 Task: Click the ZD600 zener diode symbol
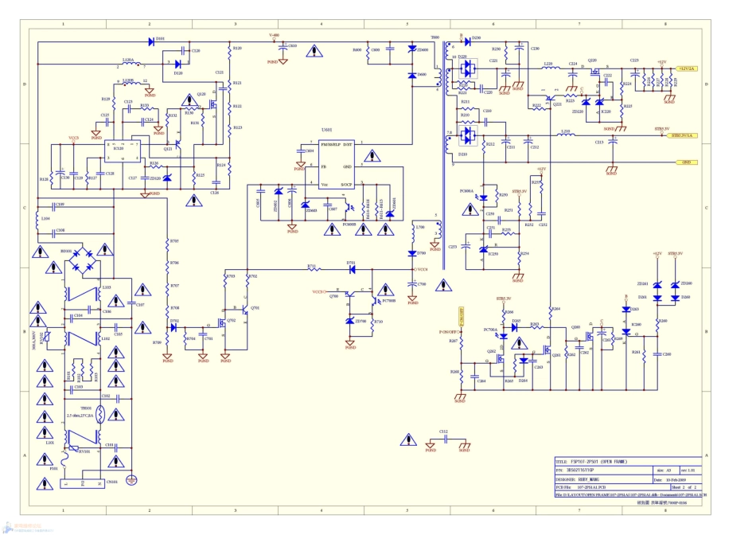pyautogui.click(x=412, y=50)
